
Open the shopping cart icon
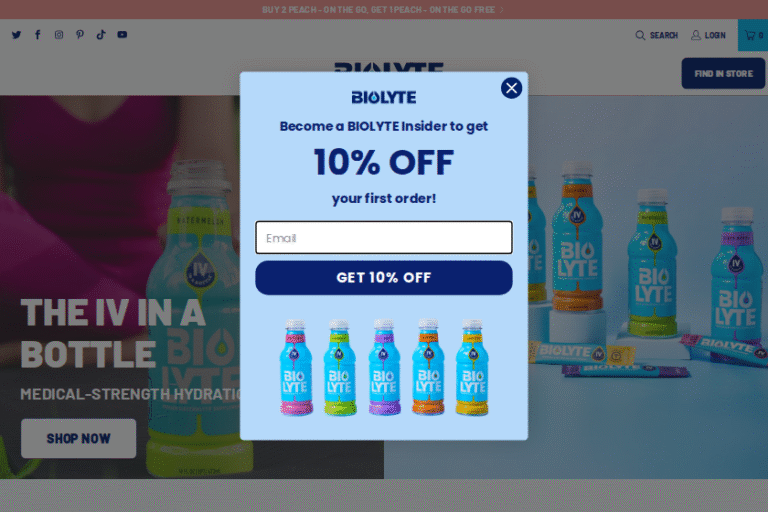[750, 35]
